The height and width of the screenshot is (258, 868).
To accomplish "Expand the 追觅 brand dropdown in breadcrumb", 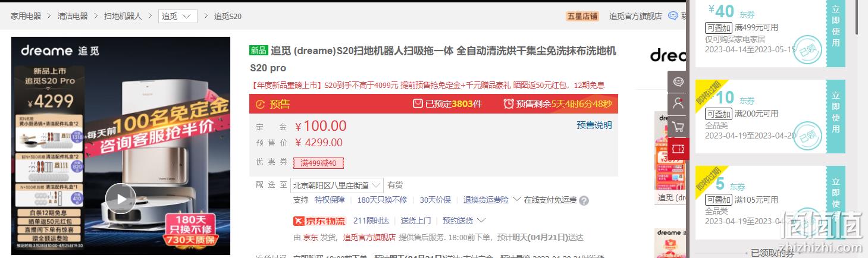I will coord(178,16).
